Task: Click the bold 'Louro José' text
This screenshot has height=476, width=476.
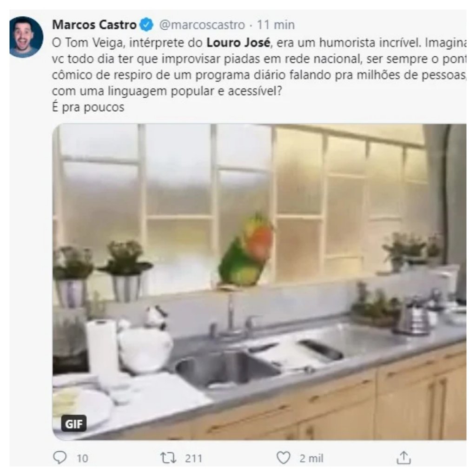Action: [x=238, y=42]
